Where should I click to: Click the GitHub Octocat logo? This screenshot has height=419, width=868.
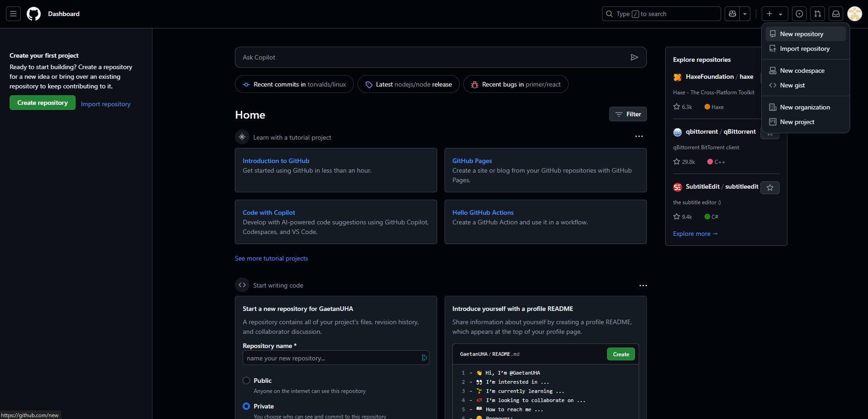point(33,14)
